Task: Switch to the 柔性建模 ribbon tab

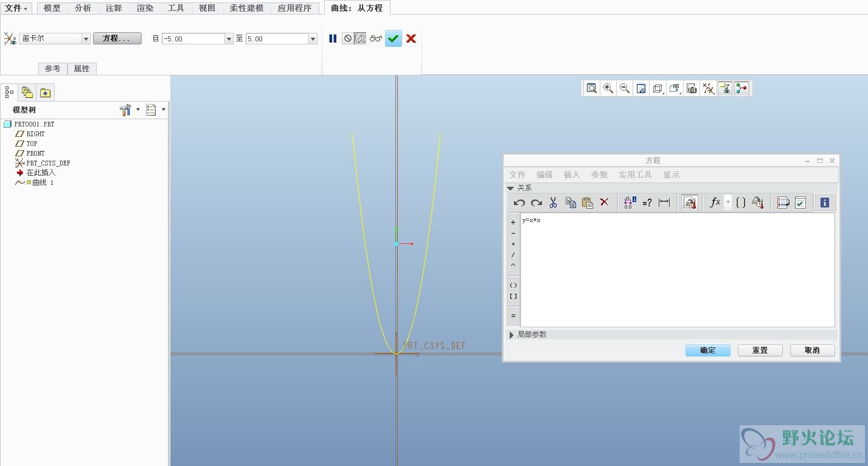Action: pyautogui.click(x=247, y=8)
